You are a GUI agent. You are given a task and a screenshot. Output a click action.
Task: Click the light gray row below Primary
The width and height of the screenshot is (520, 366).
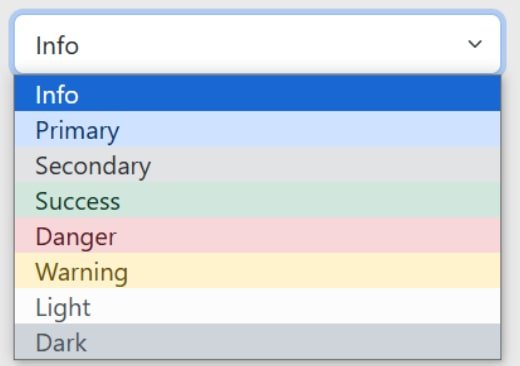coord(257,164)
